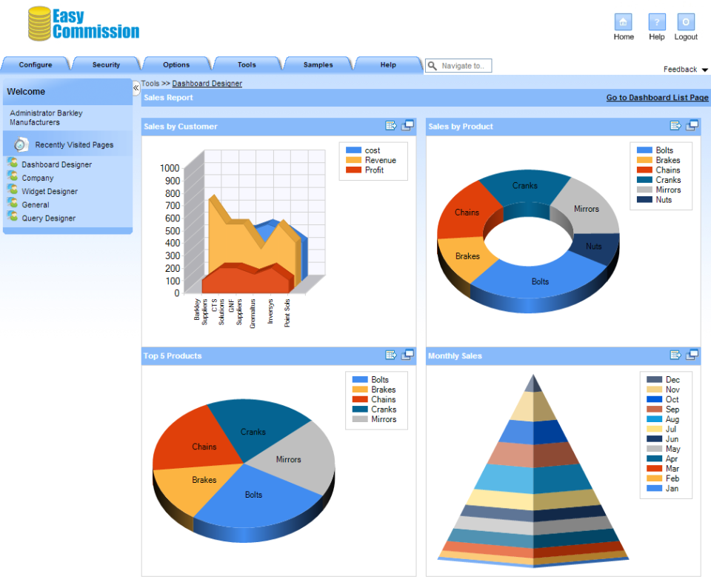Viewport: 711px width, 588px height.
Task: Switch to the Security tab
Action: click(105, 64)
